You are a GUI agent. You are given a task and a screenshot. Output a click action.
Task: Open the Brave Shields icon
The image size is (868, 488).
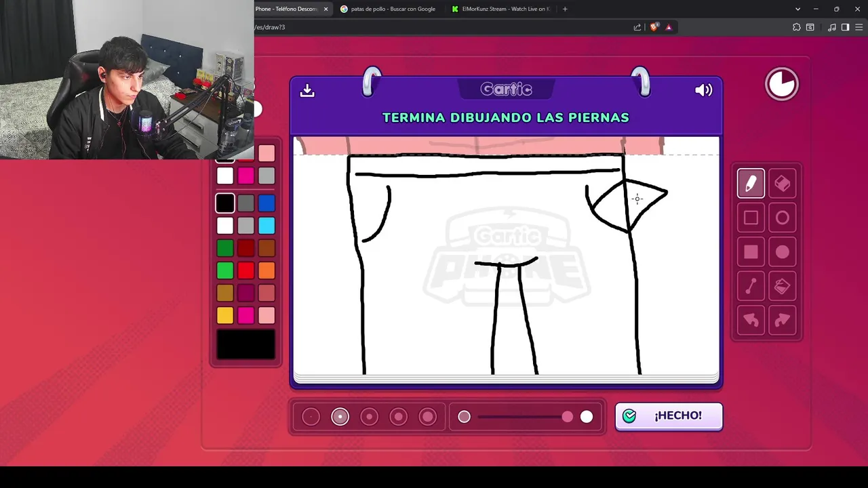[x=654, y=27]
